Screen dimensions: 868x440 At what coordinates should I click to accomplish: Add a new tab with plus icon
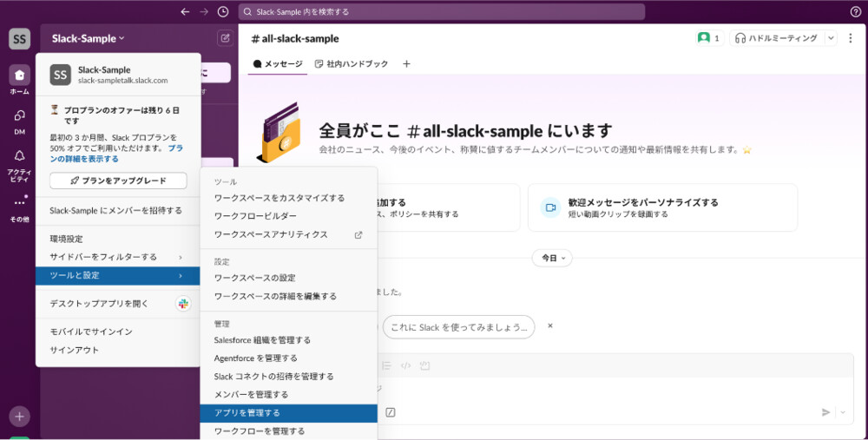coord(406,64)
